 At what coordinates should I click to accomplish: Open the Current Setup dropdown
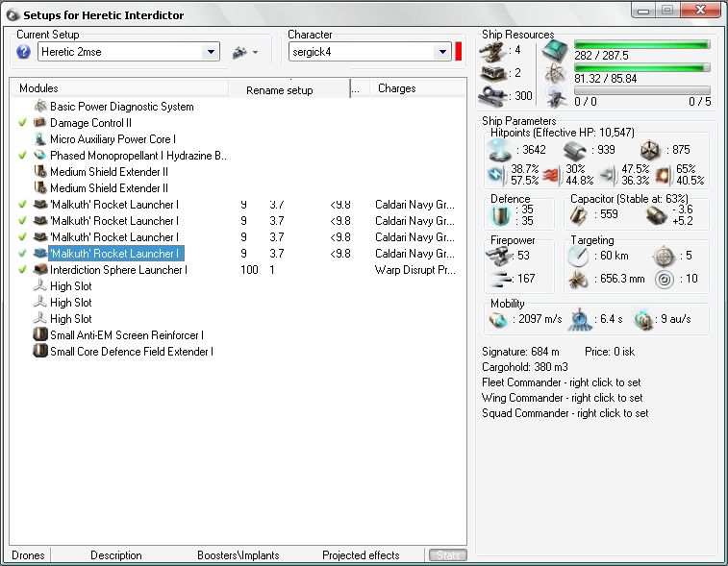coord(211,52)
